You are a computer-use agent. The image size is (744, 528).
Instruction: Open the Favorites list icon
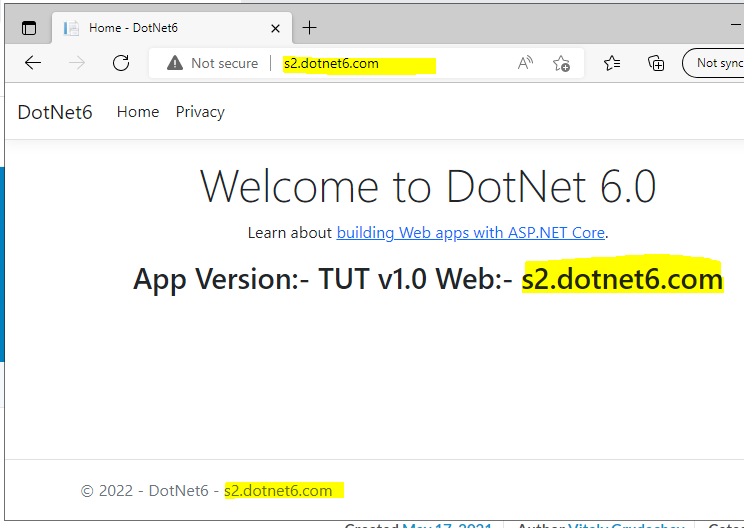point(612,63)
